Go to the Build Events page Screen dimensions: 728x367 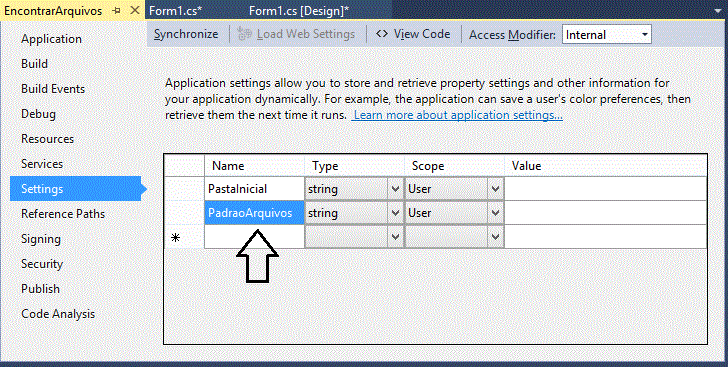[x=53, y=89]
